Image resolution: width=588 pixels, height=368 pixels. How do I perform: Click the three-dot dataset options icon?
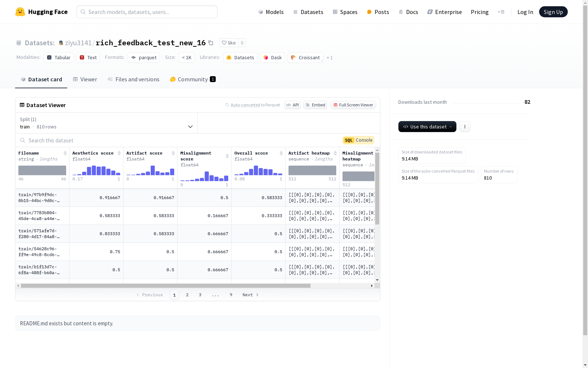[465, 127]
